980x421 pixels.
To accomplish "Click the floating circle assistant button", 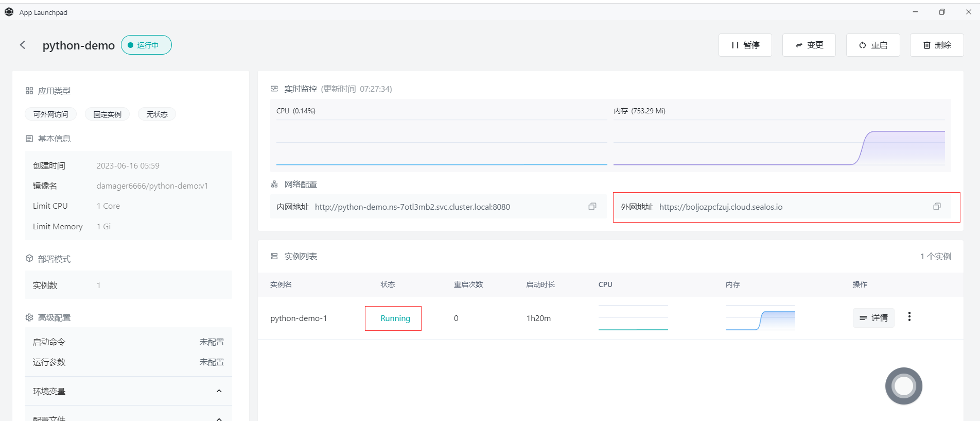I will pyautogui.click(x=903, y=386).
